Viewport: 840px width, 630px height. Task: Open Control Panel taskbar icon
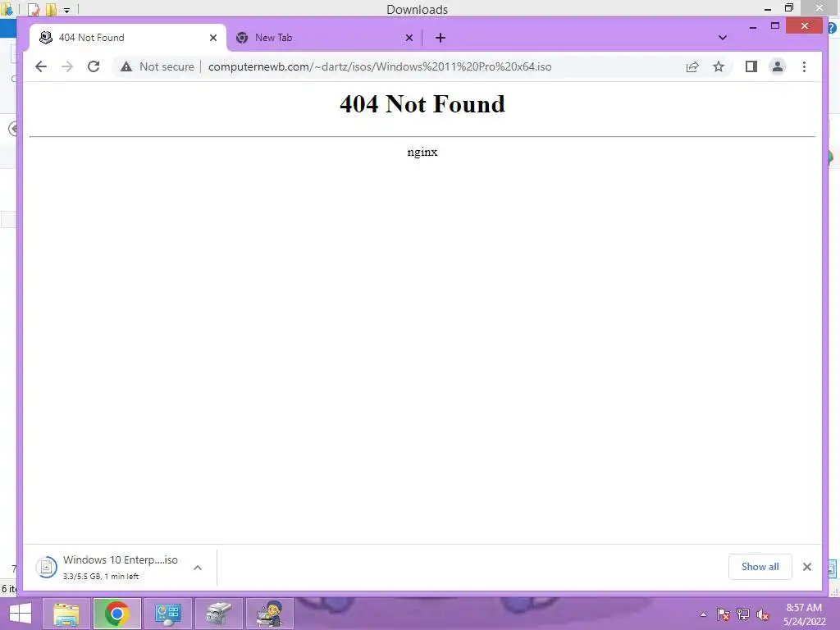167,614
